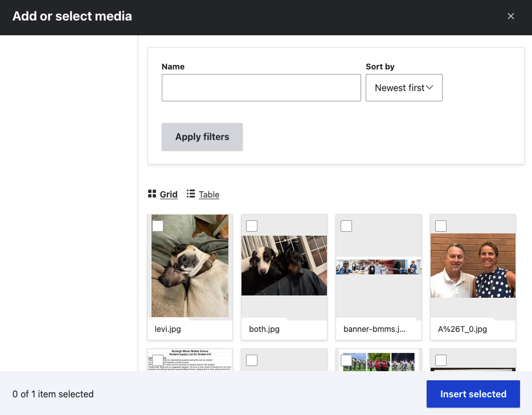Tick the checkbox on banner-bmms image

346,226
